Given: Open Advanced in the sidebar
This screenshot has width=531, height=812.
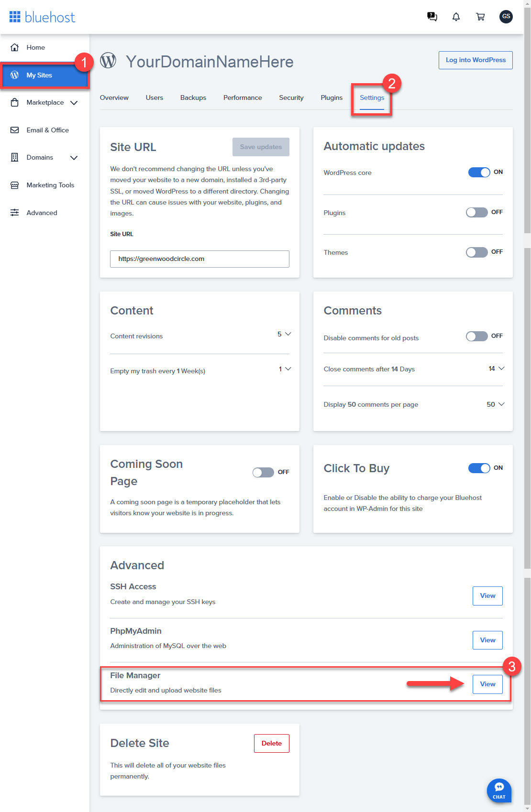Looking at the screenshot, I should 42,213.
